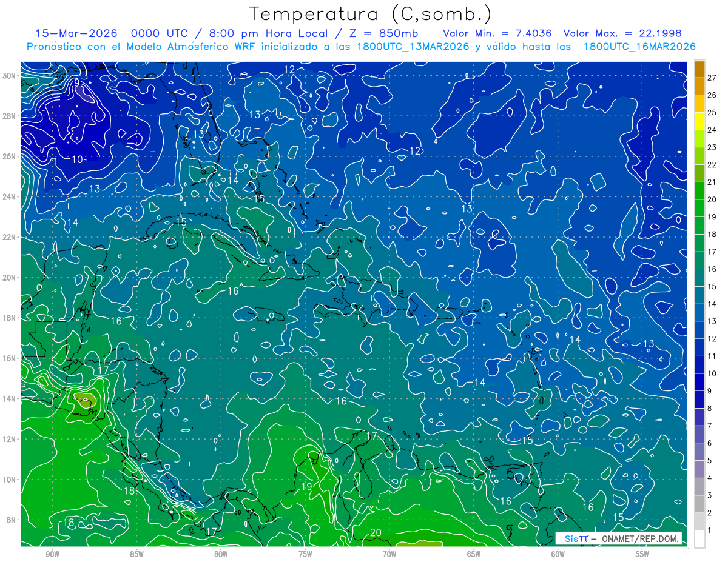Click the "26N" latitude axis label
Screen dimensions: 728x562
tap(9, 156)
